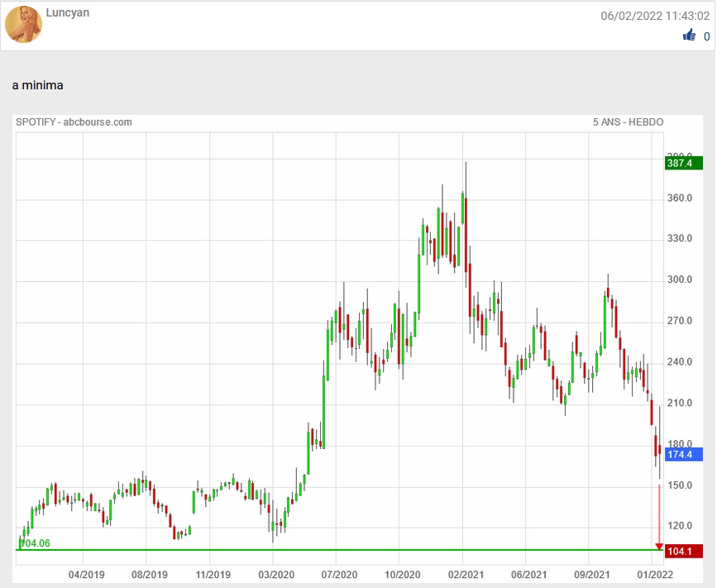
Task: Click the 360.0 price axis label
Action: [x=680, y=198]
